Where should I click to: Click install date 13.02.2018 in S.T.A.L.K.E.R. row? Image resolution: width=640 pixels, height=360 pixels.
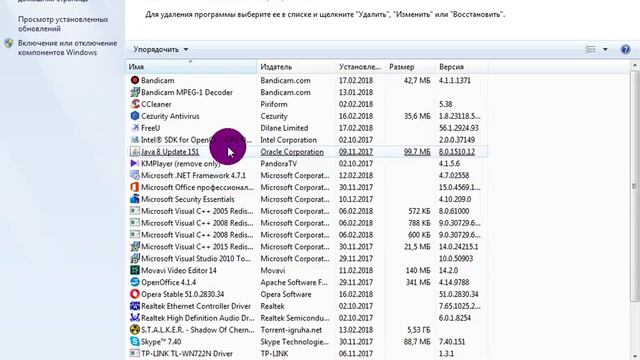pyautogui.click(x=356, y=329)
